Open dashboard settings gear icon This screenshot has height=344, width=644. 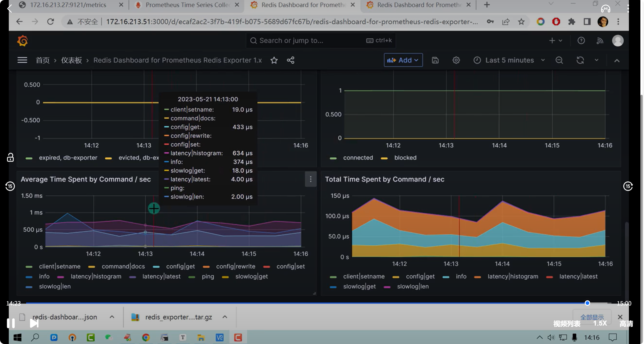point(456,60)
